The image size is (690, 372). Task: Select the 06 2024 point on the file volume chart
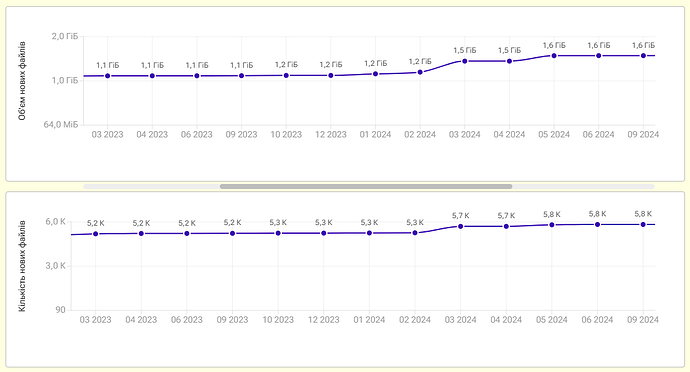coord(599,55)
